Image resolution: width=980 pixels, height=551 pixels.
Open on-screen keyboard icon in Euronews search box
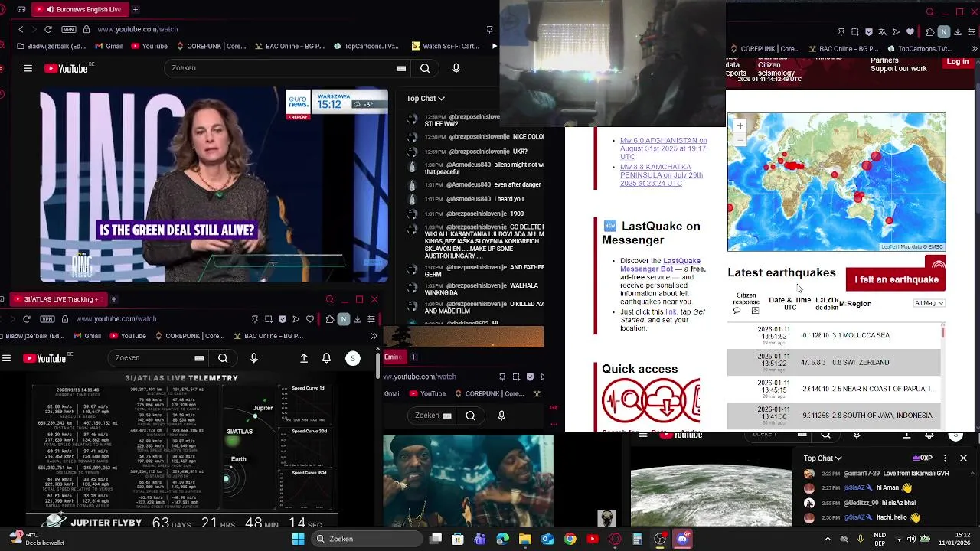coord(401,68)
